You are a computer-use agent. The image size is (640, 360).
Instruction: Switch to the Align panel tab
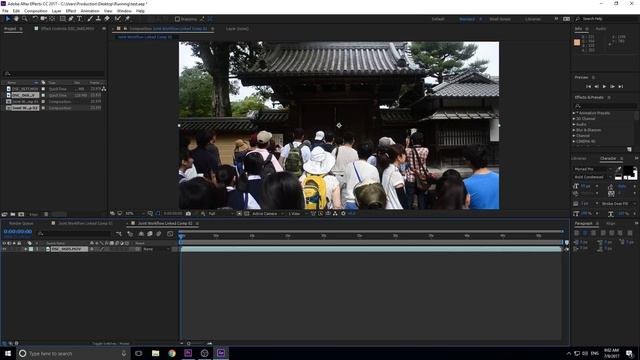point(610,223)
